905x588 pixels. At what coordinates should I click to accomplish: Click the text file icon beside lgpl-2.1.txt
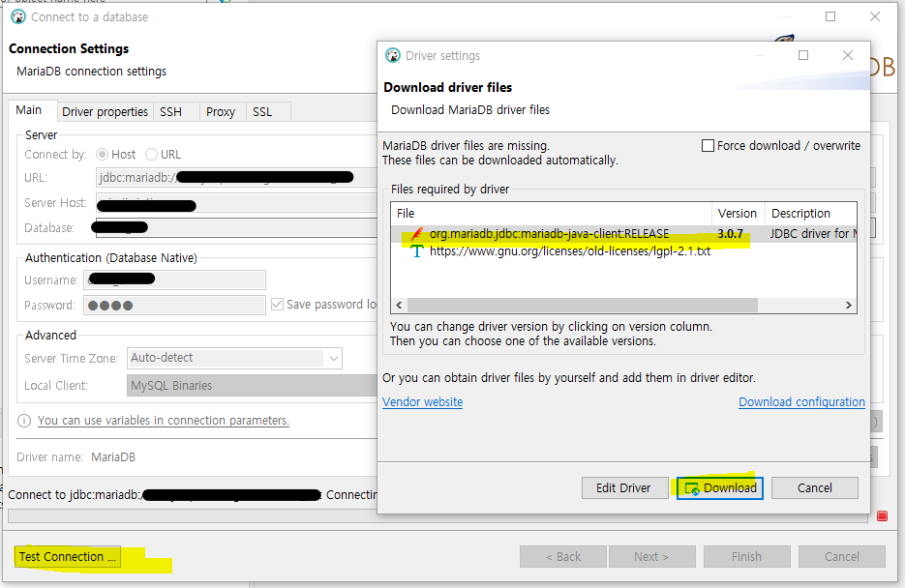(417, 250)
